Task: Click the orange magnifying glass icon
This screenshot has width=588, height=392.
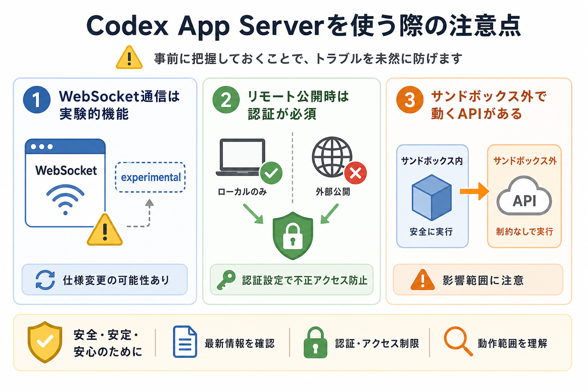Action: tap(458, 341)
